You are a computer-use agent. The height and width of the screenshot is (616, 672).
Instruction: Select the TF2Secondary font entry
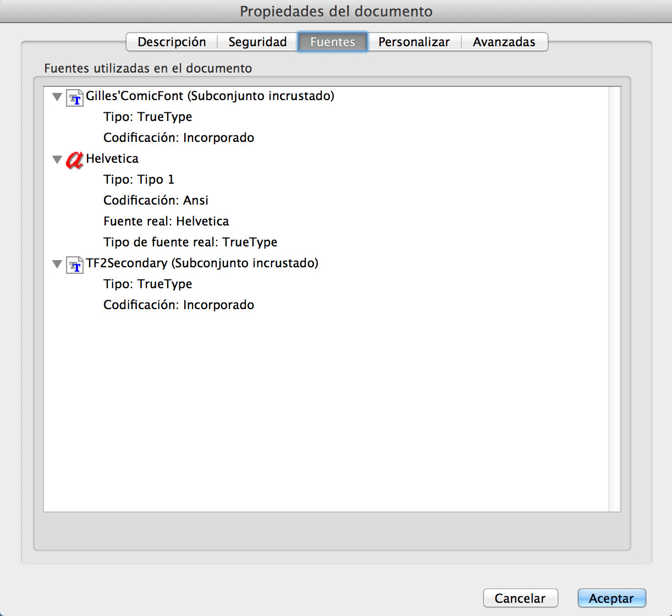coord(202,263)
